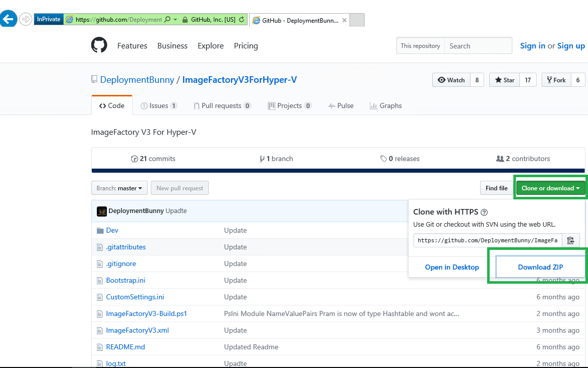This screenshot has height=368, width=588.
Task: Open the Business menu item
Action: (172, 46)
